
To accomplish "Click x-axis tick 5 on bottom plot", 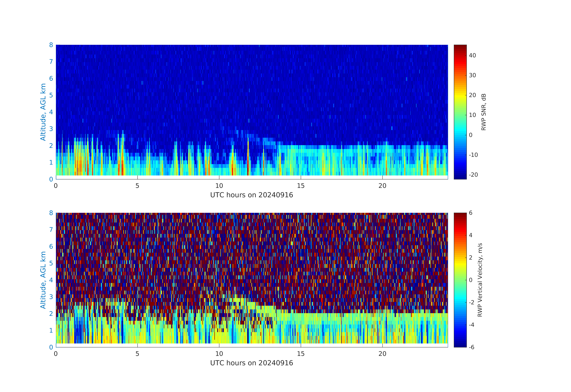I will pos(137,354).
